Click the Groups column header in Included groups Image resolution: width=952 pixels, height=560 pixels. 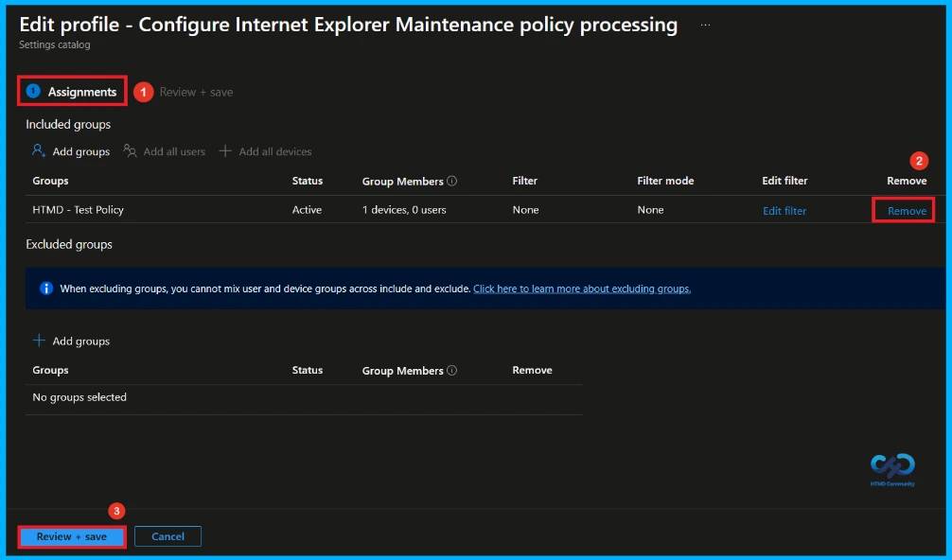coord(50,181)
